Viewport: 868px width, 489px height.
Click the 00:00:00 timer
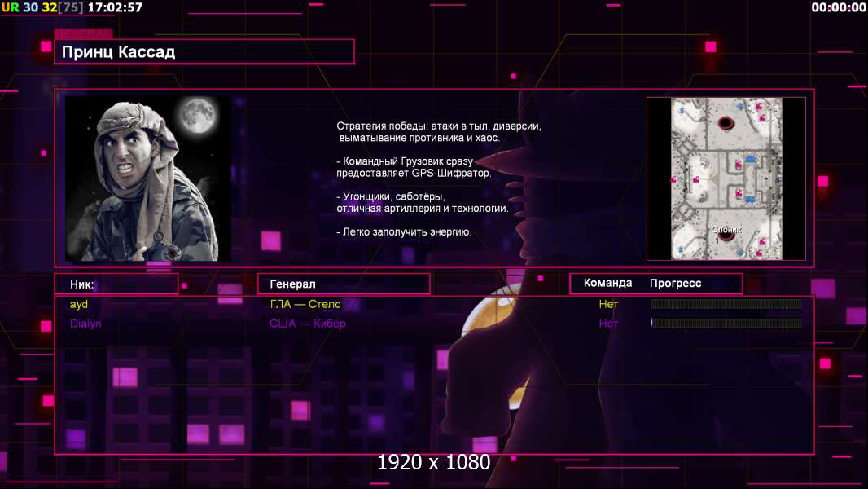tap(838, 7)
